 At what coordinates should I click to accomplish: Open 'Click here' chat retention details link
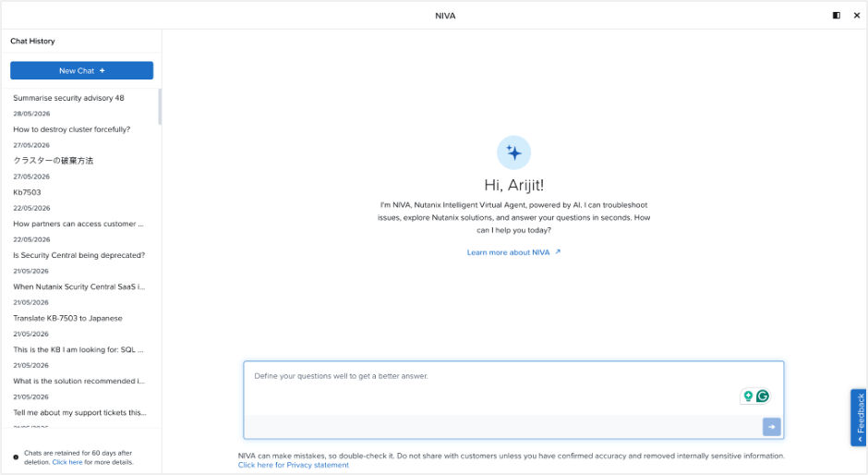point(67,462)
